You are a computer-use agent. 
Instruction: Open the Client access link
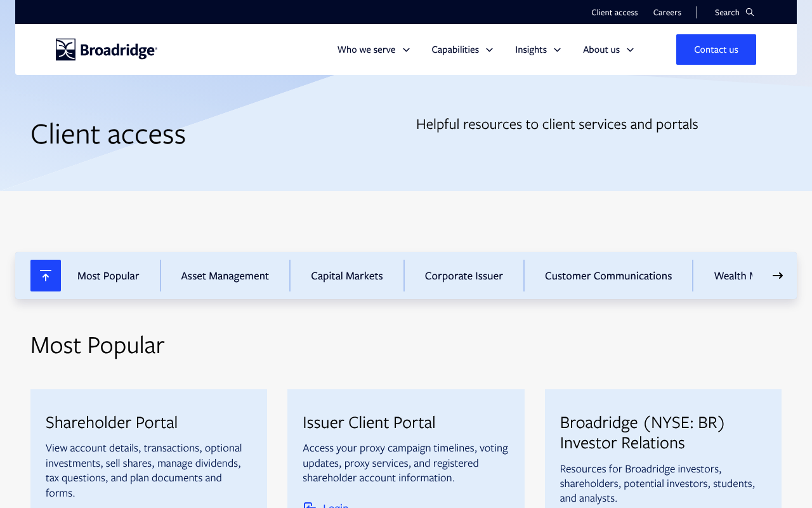[x=615, y=12]
